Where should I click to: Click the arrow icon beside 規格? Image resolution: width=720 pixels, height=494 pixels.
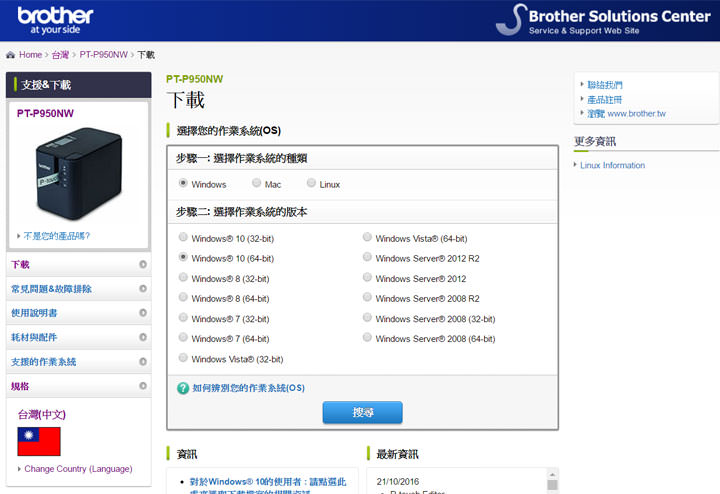pos(143,386)
